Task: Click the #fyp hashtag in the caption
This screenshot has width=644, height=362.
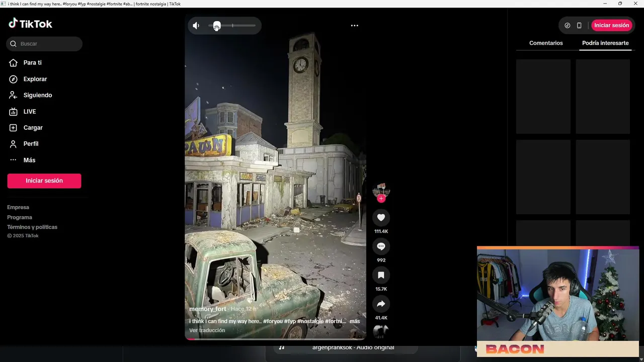Action: click(x=290, y=321)
